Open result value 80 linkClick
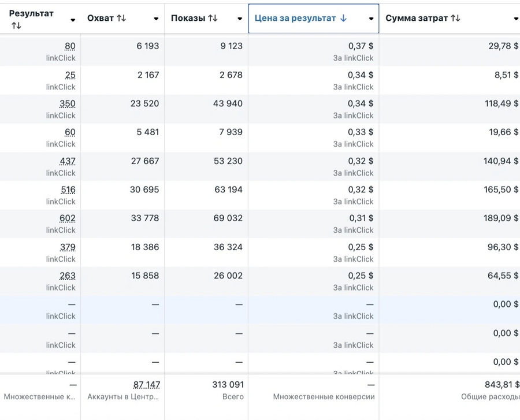This screenshot has height=420, width=520. [70, 46]
